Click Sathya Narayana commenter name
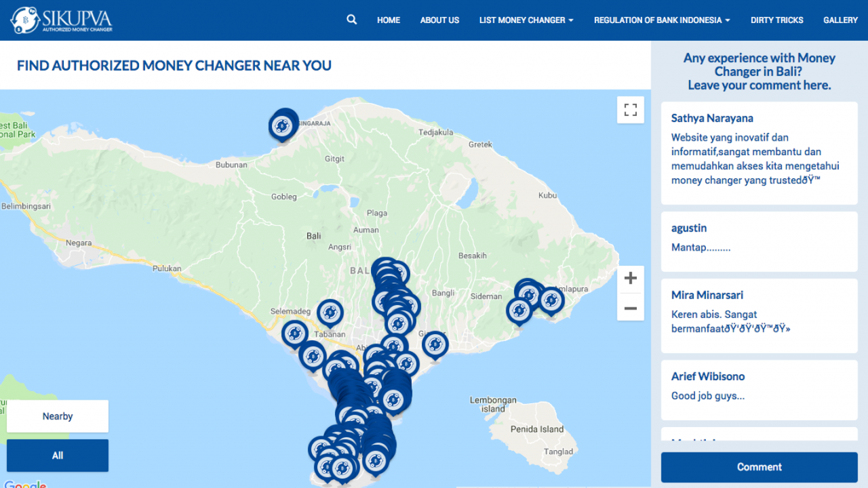Screen dimensions: 868x488 (x=712, y=118)
